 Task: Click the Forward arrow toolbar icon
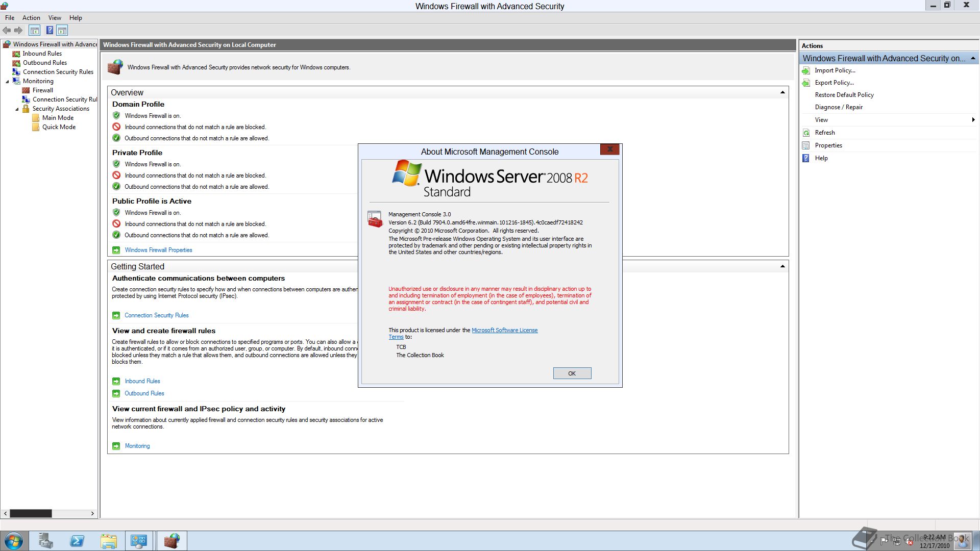click(x=18, y=31)
